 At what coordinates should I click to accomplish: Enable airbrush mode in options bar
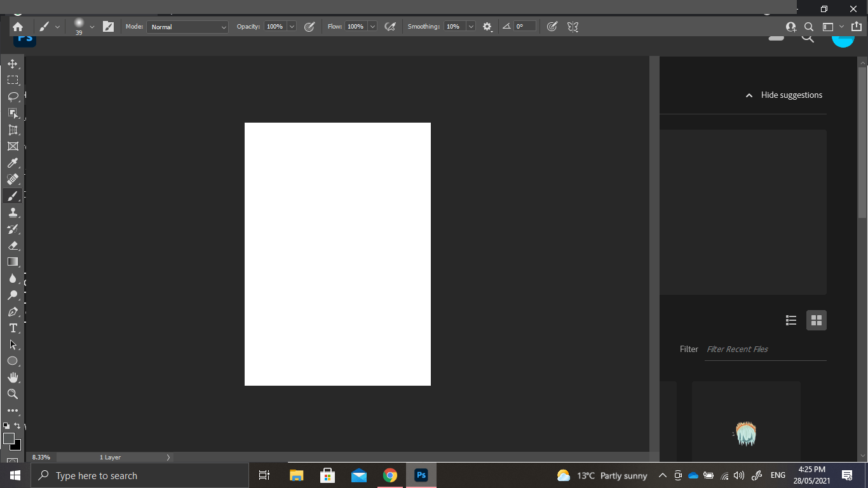click(390, 26)
